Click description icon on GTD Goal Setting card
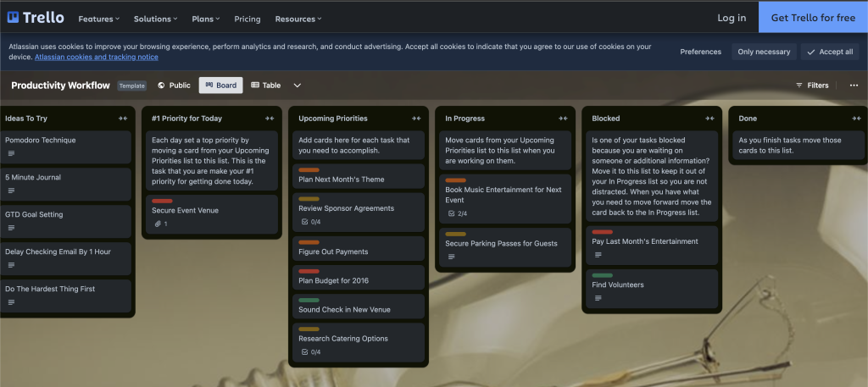868x387 pixels. (x=12, y=228)
